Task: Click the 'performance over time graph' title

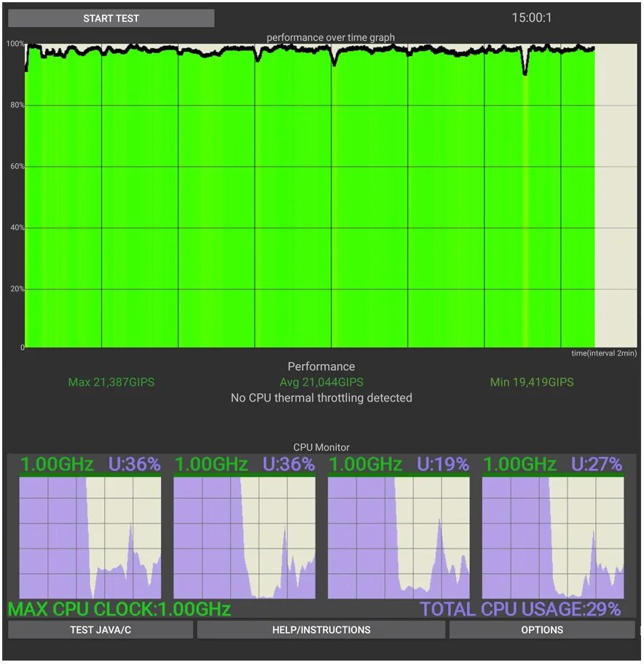Action: 331,37
